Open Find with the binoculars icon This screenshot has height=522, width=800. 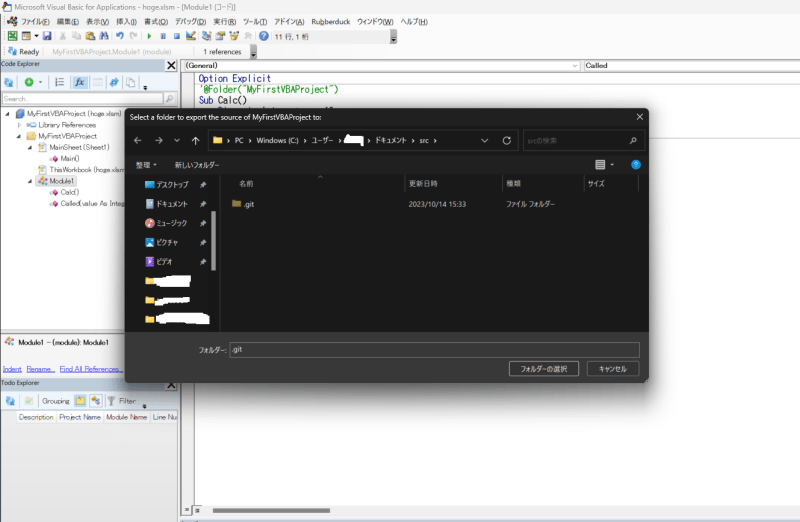(104, 36)
